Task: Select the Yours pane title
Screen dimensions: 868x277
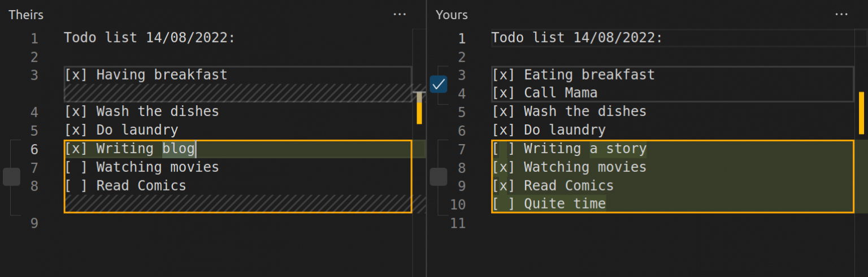Action: pyautogui.click(x=452, y=15)
